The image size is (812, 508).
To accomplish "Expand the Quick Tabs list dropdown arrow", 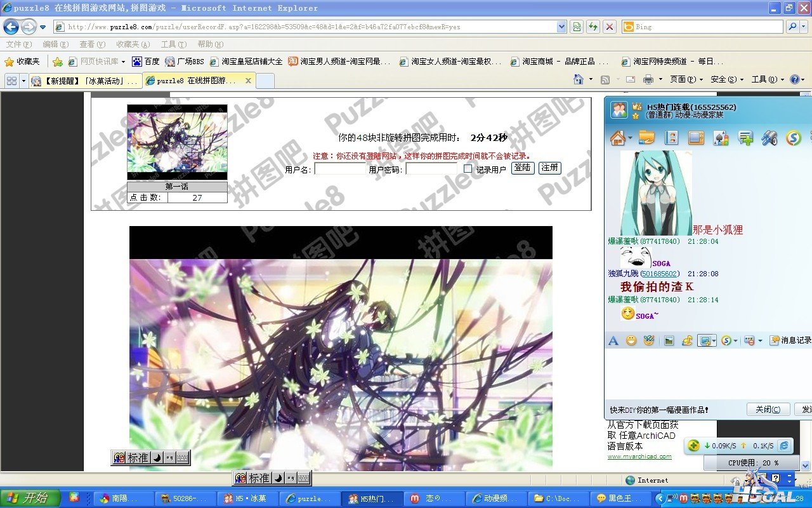I will coord(23,81).
